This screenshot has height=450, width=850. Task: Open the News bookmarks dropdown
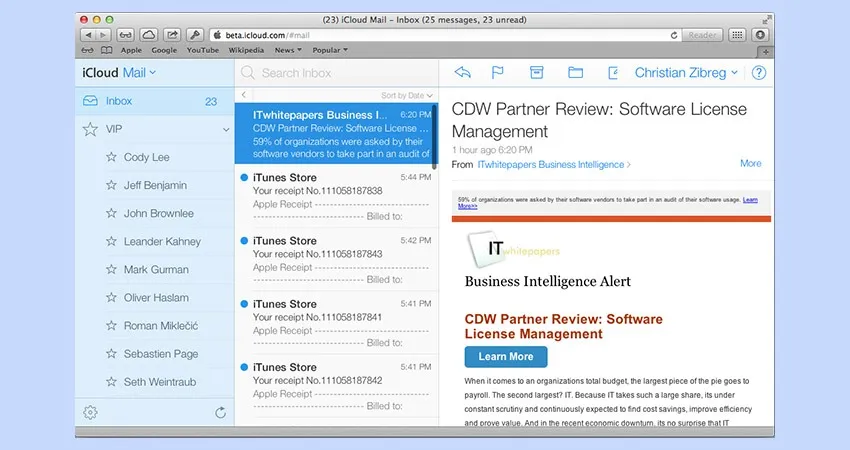pyautogui.click(x=288, y=50)
